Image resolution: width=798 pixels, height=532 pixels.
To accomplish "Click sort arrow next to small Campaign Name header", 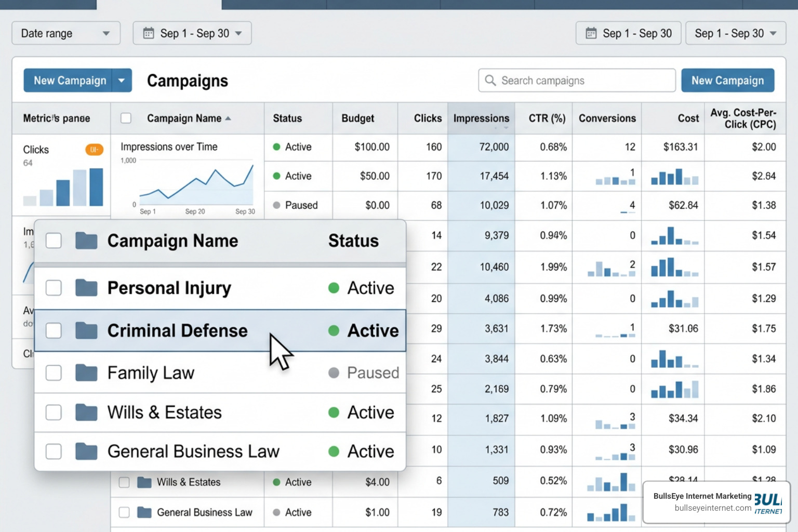I will 228,118.
